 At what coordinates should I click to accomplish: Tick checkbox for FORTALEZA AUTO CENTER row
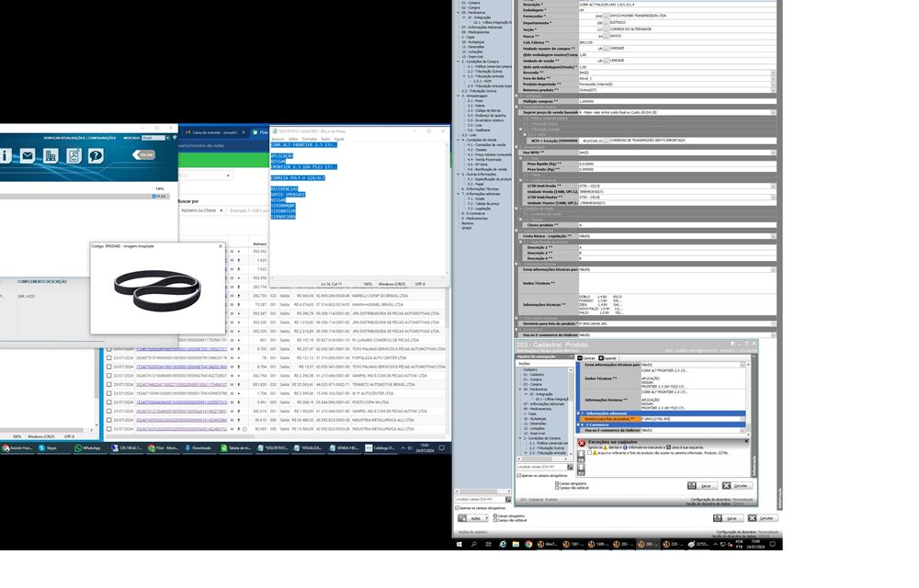108,357
